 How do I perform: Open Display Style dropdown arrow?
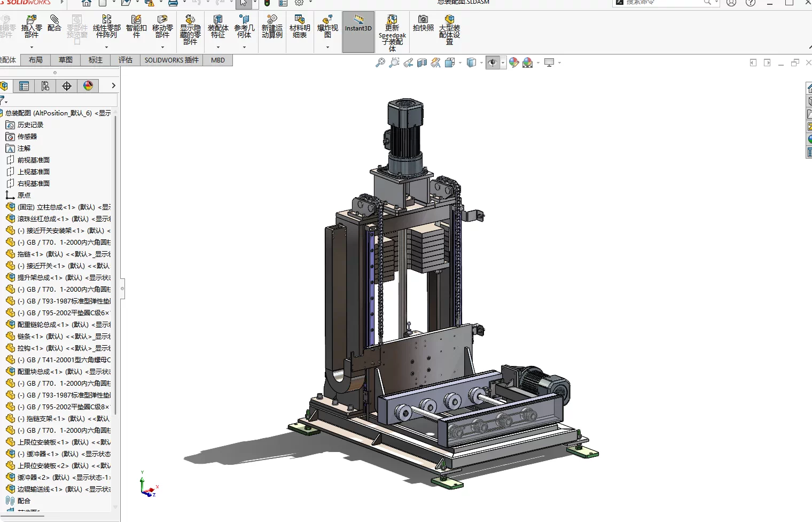[x=481, y=63]
